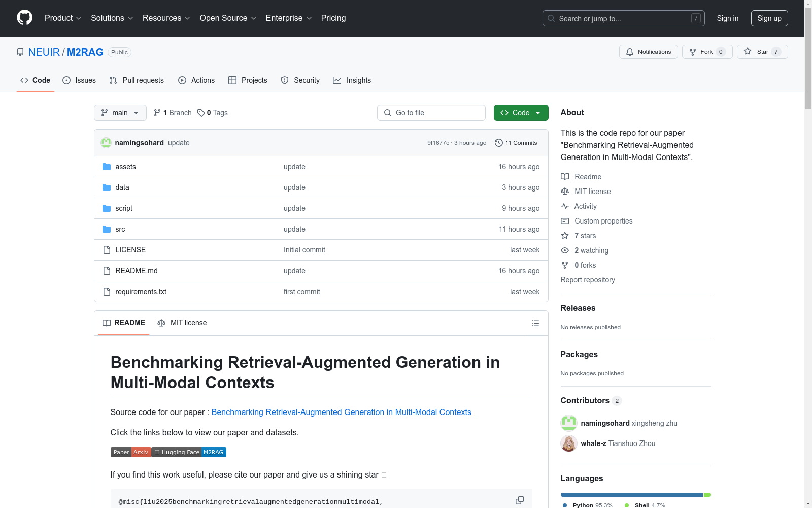Switch to the Code tab
Viewport: 812px width, 508px height.
pos(36,80)
